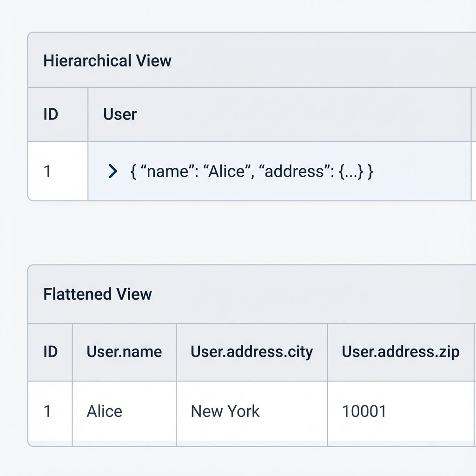
Task: Expand the Alice user JSON chevron
Action: coord(112,172)
